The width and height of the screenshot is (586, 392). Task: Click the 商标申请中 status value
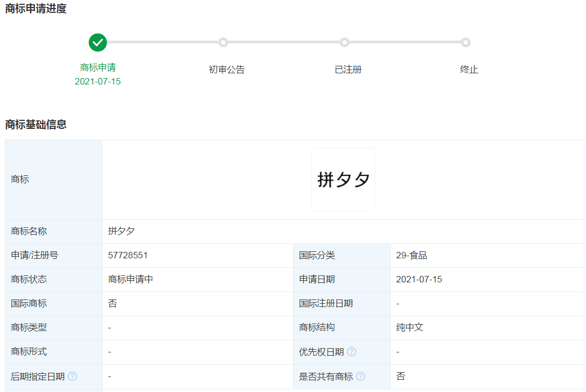pos(130,280)
